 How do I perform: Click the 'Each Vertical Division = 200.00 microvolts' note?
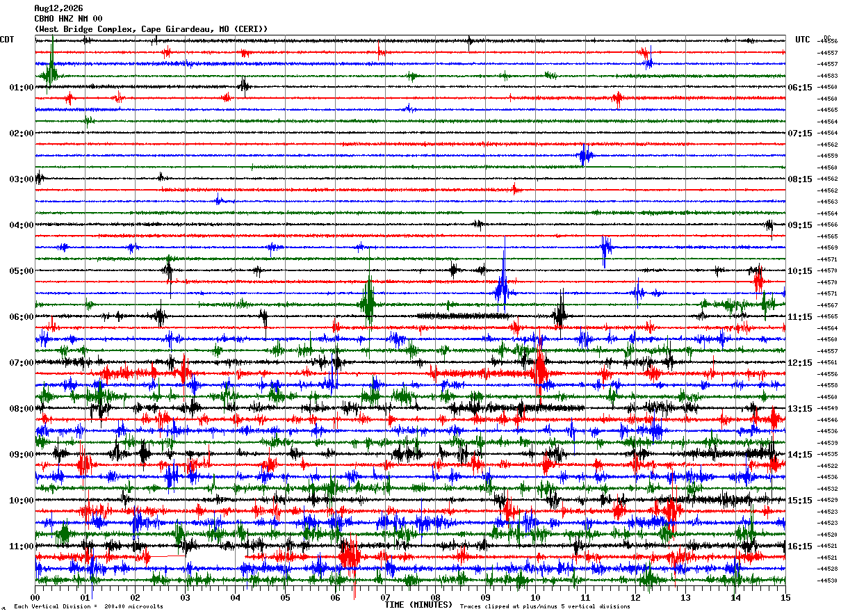coord(89,607)
